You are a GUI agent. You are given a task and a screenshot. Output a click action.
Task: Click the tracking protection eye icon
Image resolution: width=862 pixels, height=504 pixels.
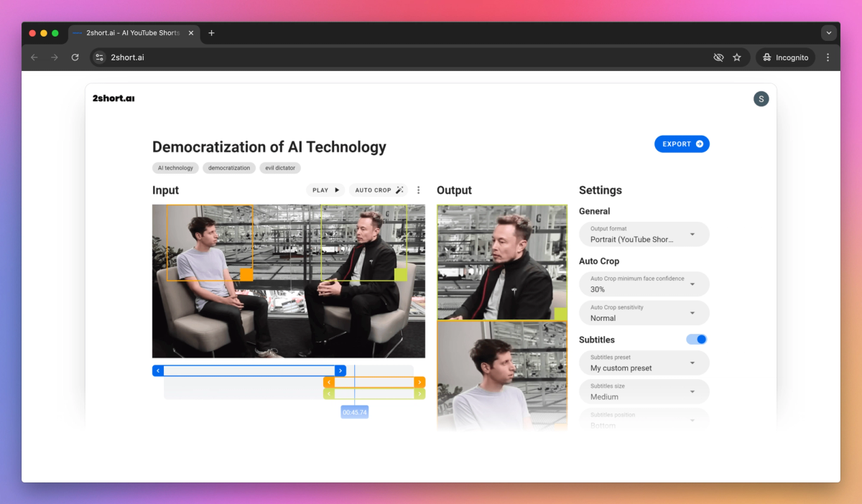point(718,57)
